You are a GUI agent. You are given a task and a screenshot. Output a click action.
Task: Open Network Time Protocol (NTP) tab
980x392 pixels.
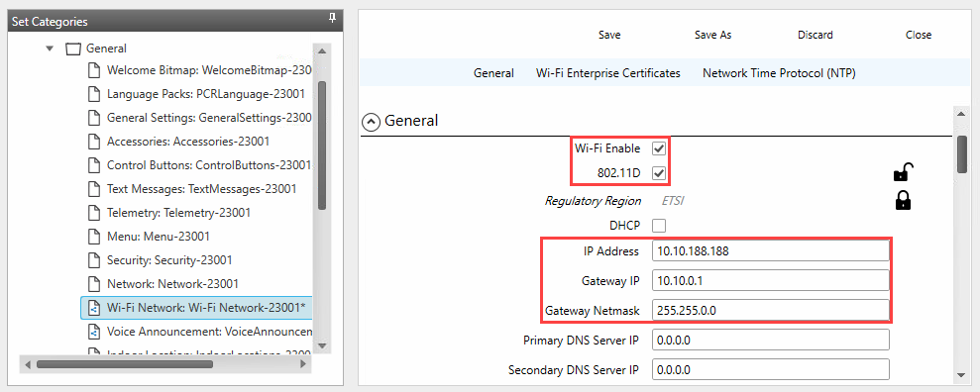(779, 73)
